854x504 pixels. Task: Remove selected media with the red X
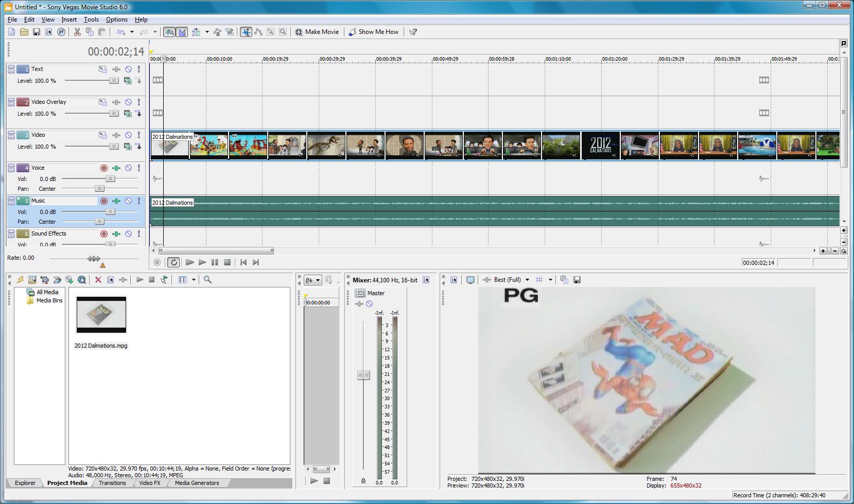point(98,280)
